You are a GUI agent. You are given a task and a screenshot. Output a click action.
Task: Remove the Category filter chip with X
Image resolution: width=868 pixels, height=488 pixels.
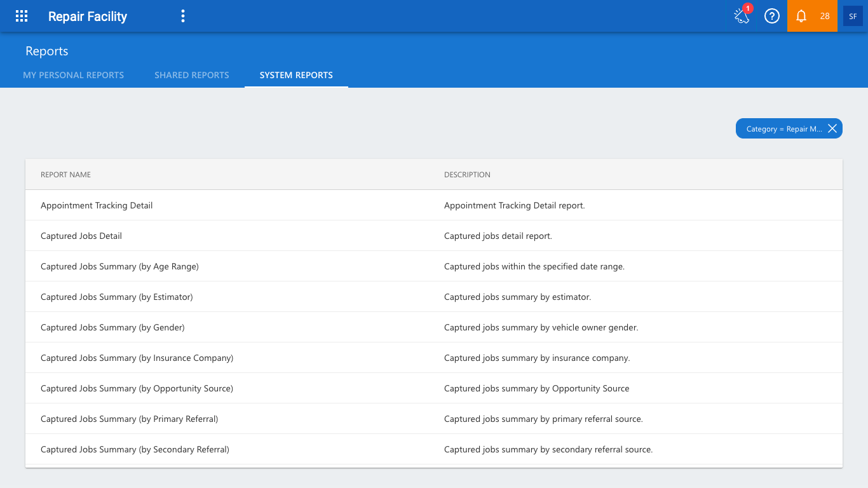[832, 128]
